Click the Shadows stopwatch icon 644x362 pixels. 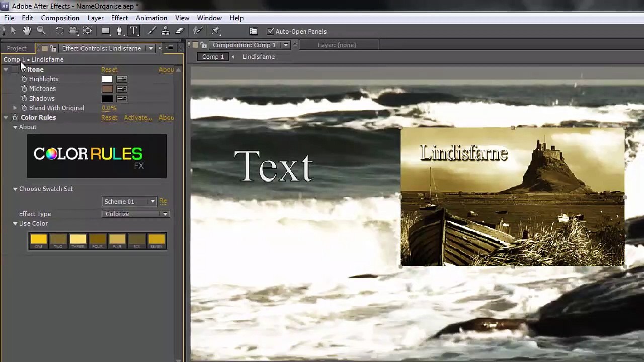click(x=24, y=99)
